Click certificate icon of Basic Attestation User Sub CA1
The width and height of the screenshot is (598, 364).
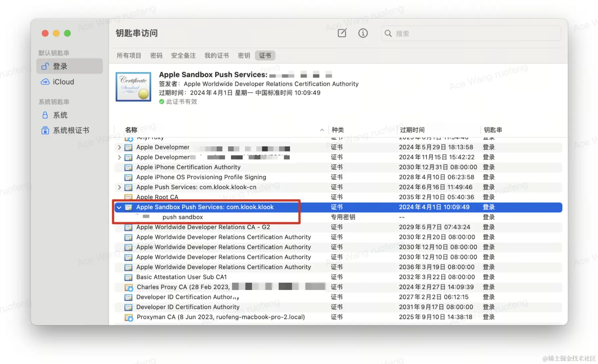pyautogui.click(x=128, y=277)
